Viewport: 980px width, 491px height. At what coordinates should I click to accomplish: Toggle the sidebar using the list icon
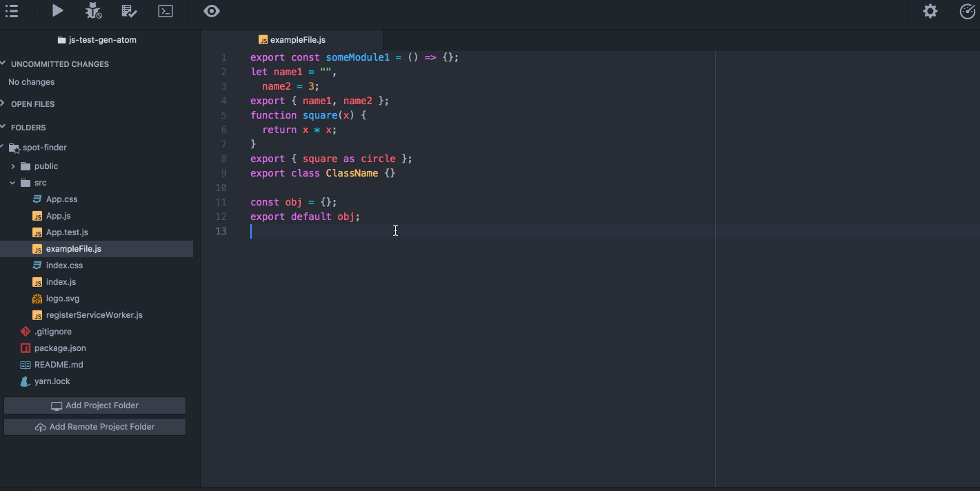click(x=12, y=11)
